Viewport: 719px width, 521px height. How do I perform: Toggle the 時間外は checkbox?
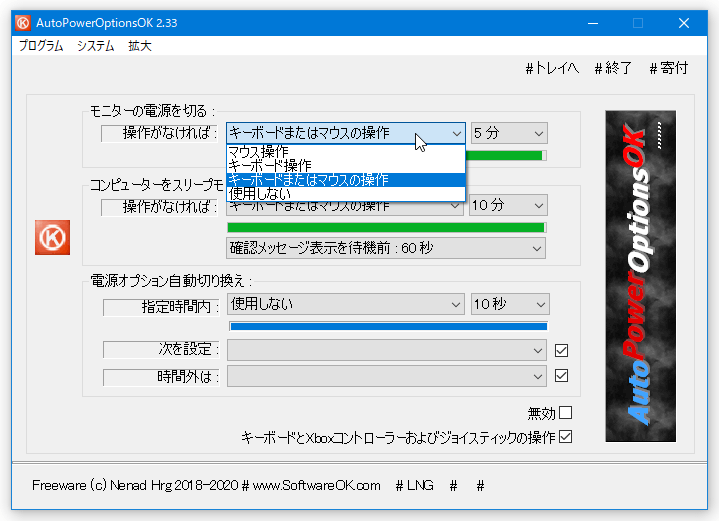pyautogui.click(x=561, y=376)
